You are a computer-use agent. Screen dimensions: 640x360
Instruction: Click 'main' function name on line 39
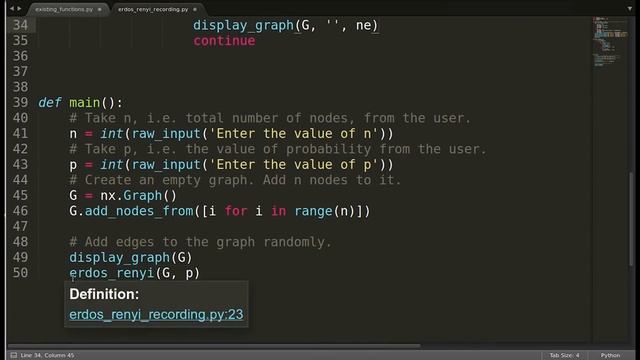[x=84, y=102]
